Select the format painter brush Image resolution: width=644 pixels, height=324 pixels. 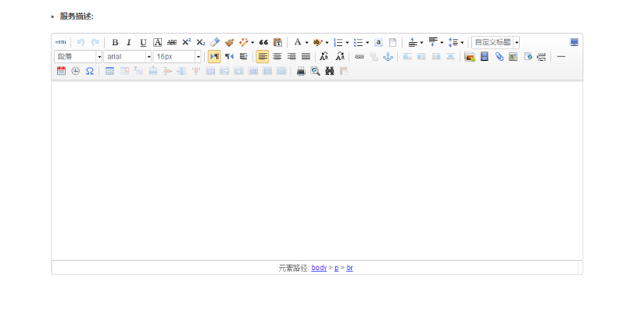[x=229, y=42]
